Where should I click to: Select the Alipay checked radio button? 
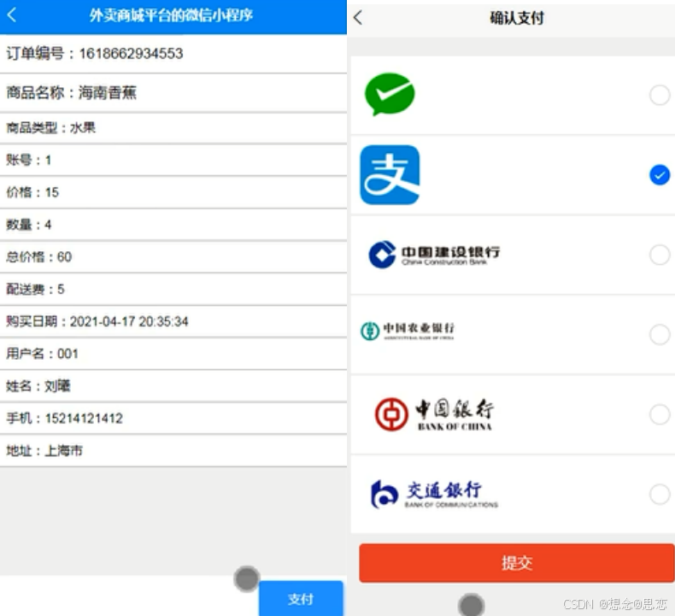click(x=659, y=175)
